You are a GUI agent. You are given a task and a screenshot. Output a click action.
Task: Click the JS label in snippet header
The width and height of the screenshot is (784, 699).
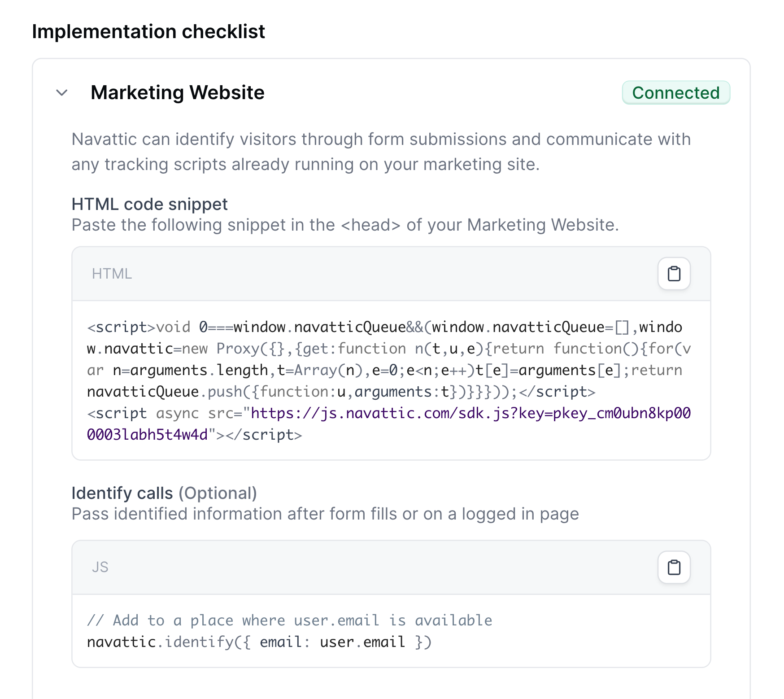click(x=100, y=567)
